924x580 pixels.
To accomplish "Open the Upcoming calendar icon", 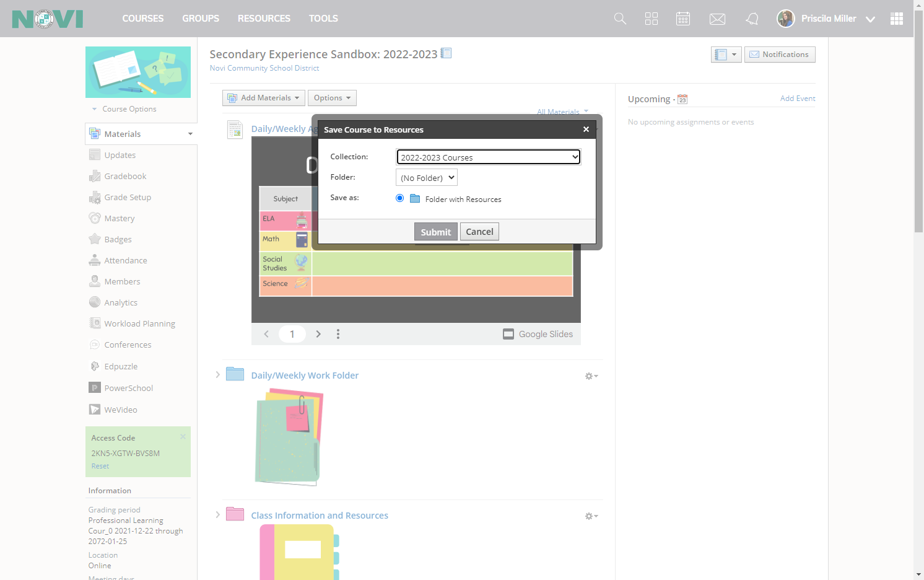I will (682, 99).
